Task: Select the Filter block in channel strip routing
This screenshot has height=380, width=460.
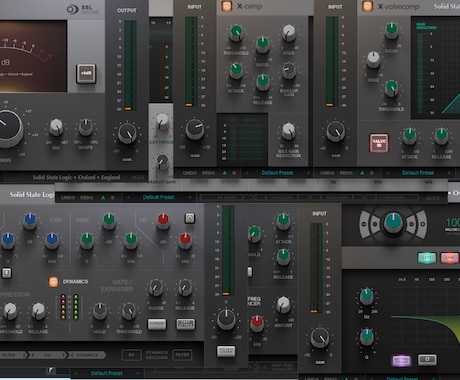Action: tap(13, 355)
